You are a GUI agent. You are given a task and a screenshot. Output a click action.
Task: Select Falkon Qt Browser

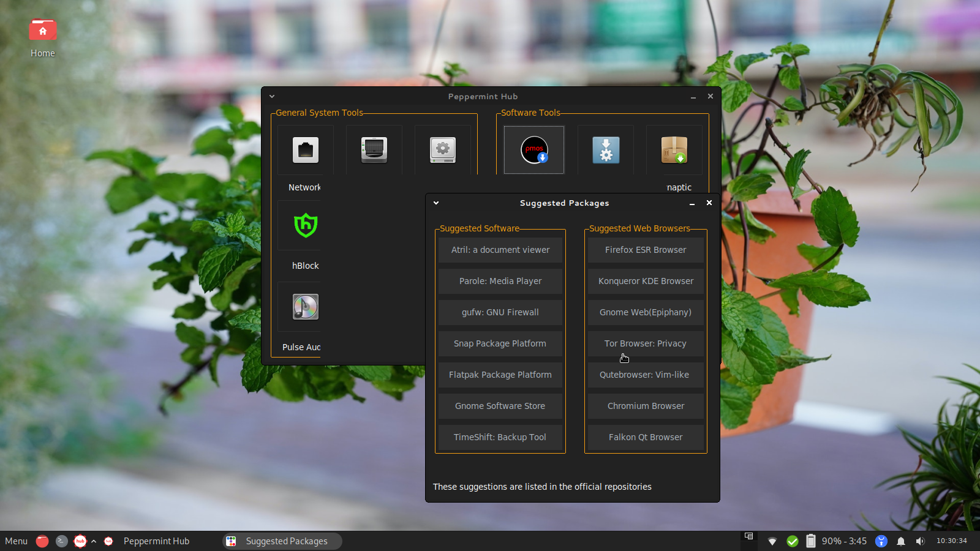click(x=646, y=437)
